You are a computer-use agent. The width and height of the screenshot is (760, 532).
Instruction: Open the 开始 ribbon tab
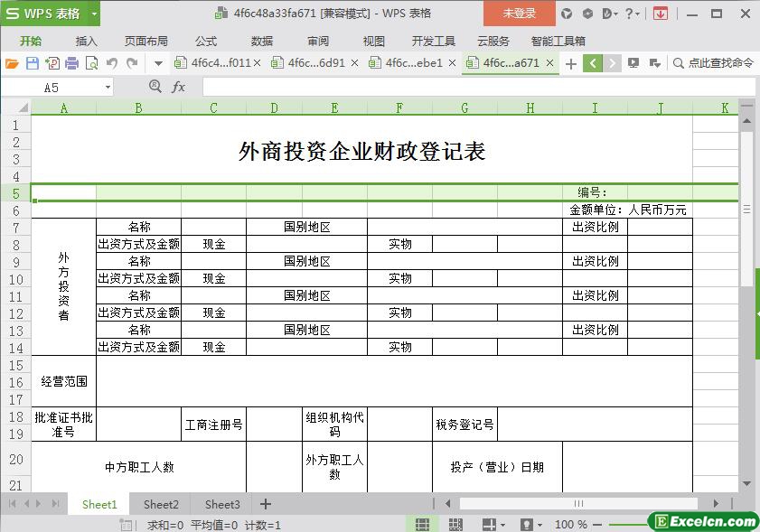31,42
